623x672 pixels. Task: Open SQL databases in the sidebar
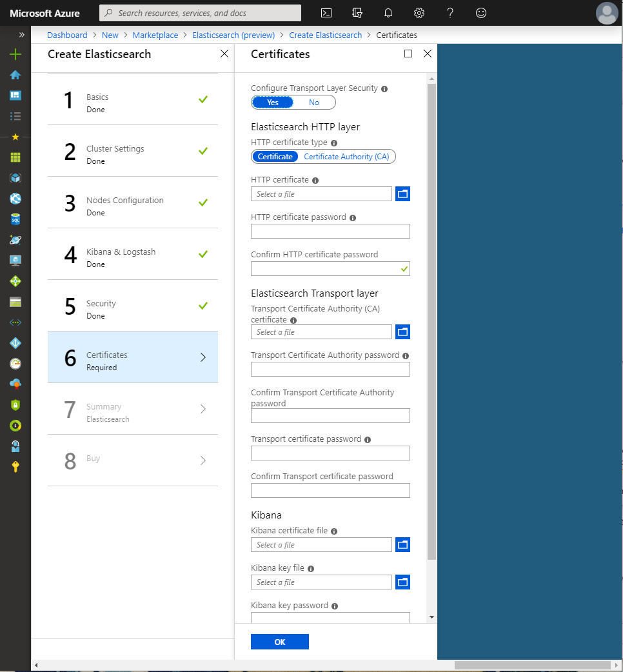click(x=15, y=219)
